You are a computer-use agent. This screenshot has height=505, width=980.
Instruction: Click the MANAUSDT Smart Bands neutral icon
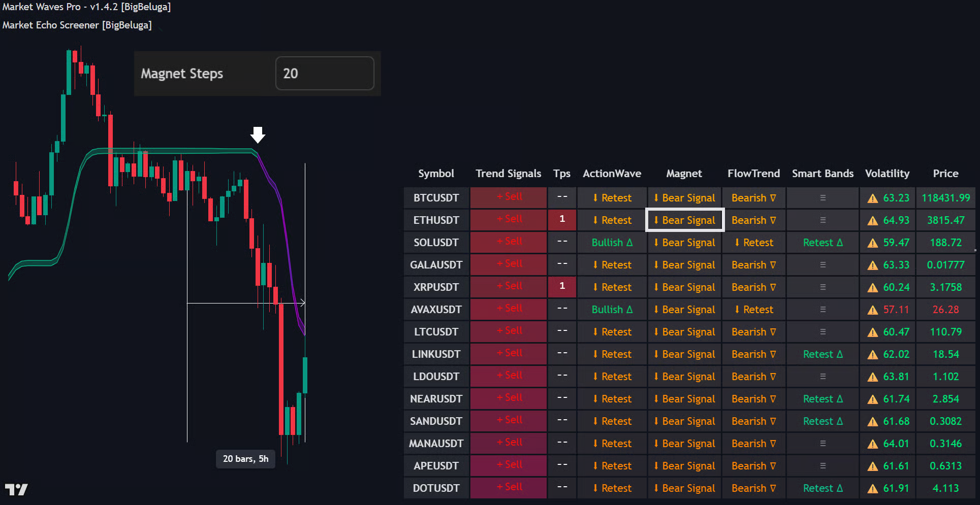[823, 444]
